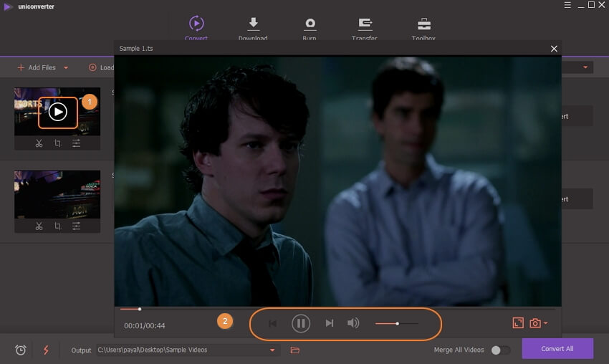Expand the Add Files dropdown arrow
The width and height of the screenshot is (609, 364).
point(66,67)
